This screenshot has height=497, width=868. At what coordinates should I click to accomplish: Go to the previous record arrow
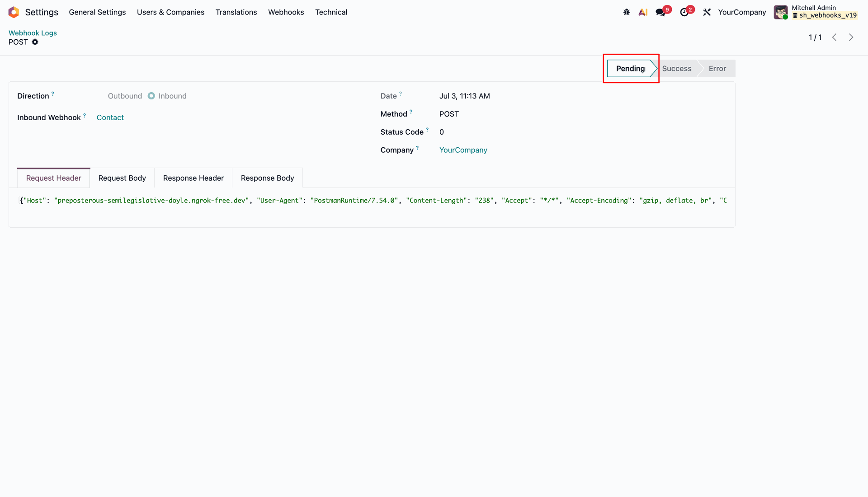click(x=835, y=38)
